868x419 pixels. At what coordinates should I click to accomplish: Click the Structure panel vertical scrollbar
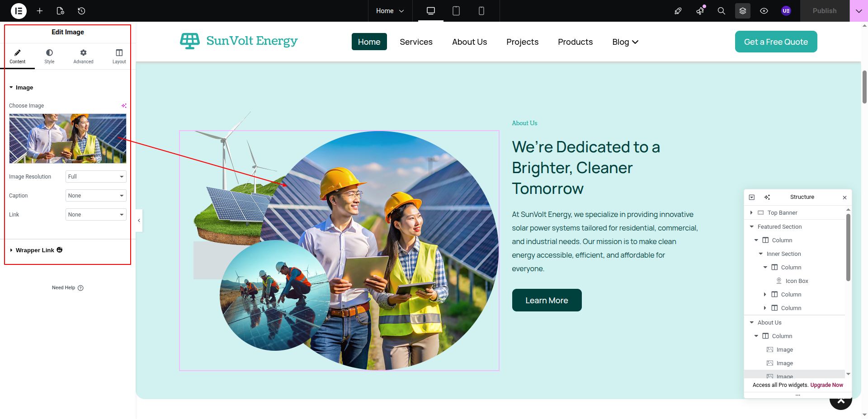pos(848,249)
